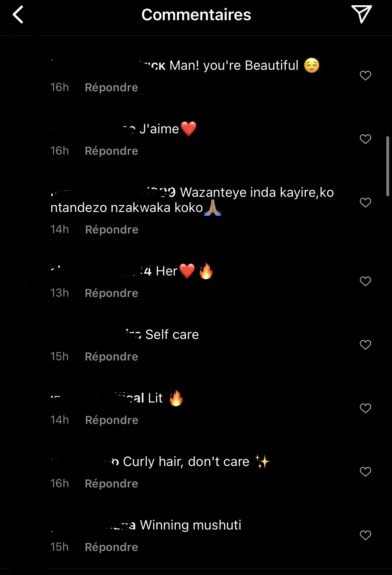Go back using the top-left arrow
The width and height of the screenshot is (392, 575).
point(18,15)
